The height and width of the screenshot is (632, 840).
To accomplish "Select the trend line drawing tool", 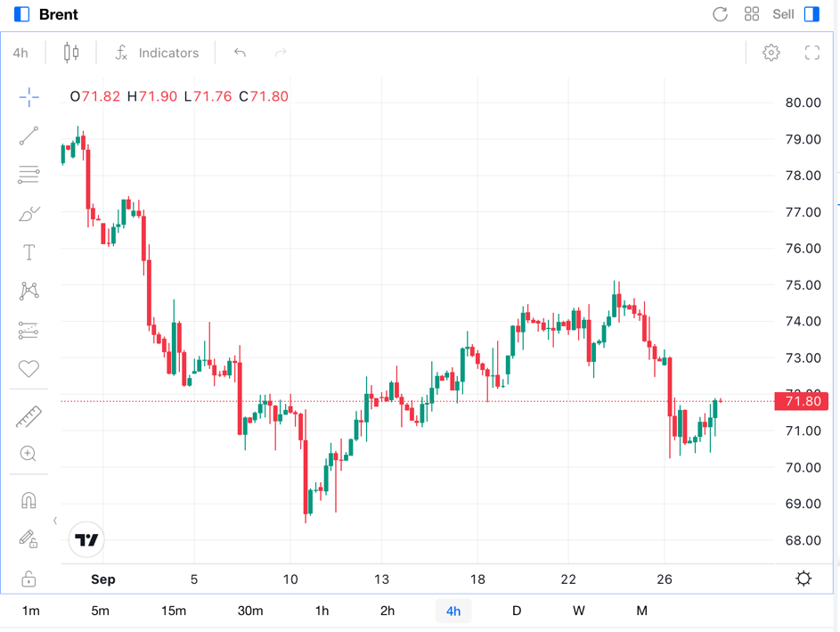I will (x=29, y=135).
